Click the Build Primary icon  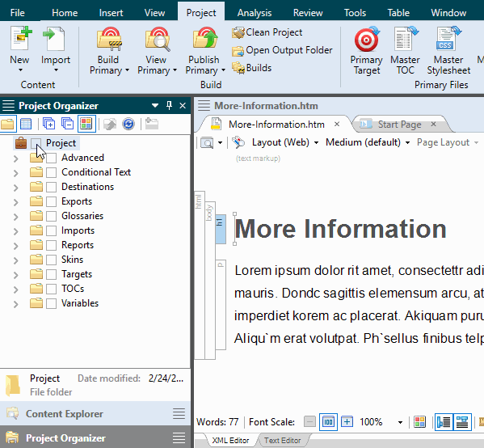click(x=109, y=39)
